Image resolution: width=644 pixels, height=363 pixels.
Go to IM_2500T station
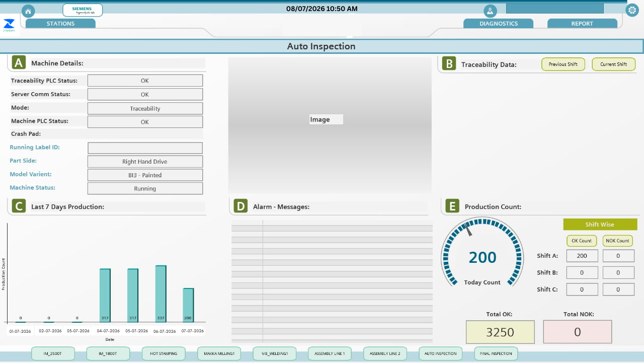[53, 353]
